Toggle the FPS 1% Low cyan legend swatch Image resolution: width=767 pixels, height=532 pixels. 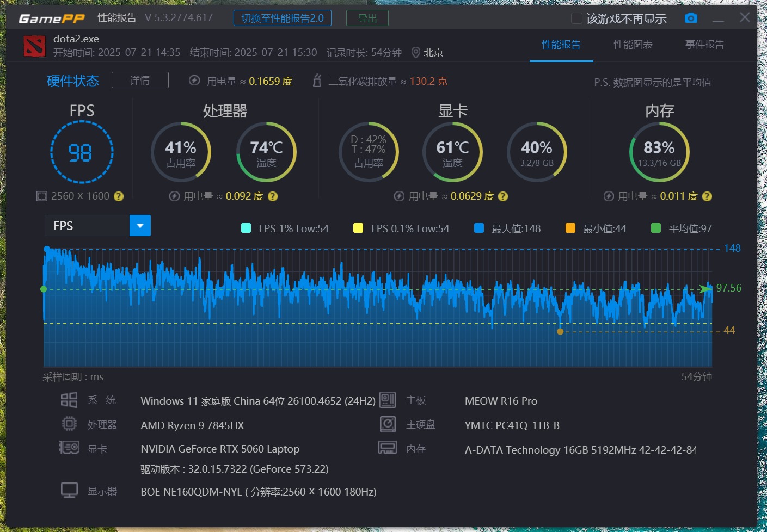[x=246, y=228]
